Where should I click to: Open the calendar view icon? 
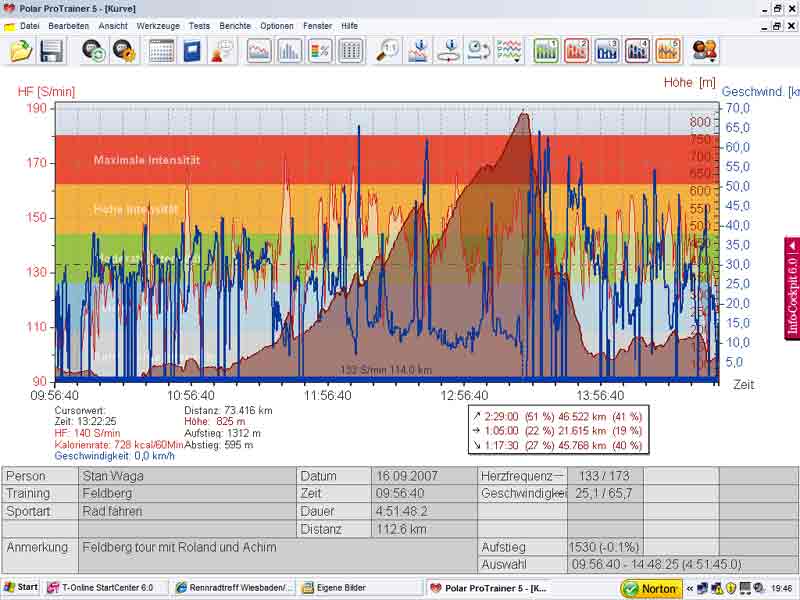[x=161, y=50]
